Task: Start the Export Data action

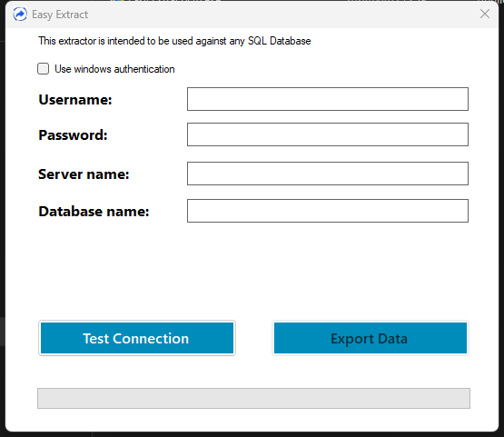Action: pos(371,338)
